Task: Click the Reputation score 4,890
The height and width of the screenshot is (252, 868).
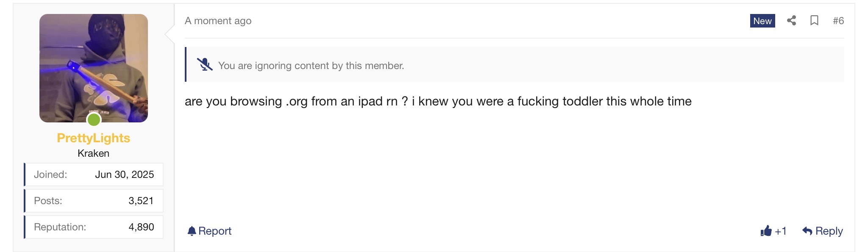Action: pos(141,227)
